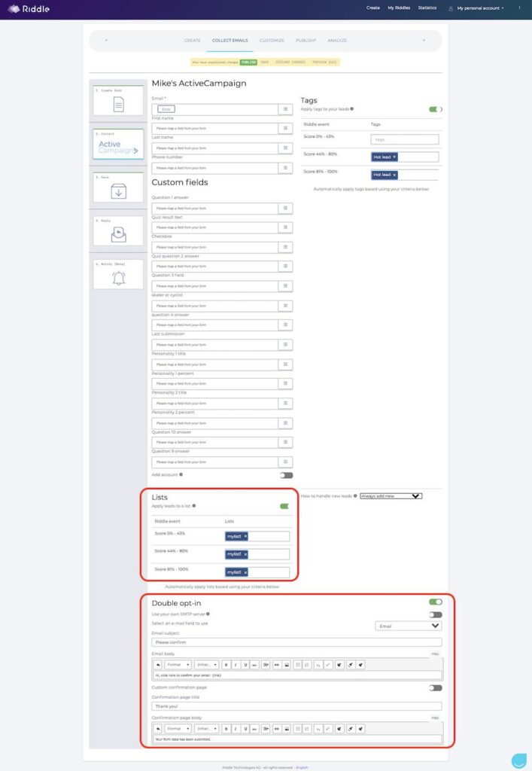Click undo arrow in Email body editor
The image size is (532, 771).
click(158, 665)
